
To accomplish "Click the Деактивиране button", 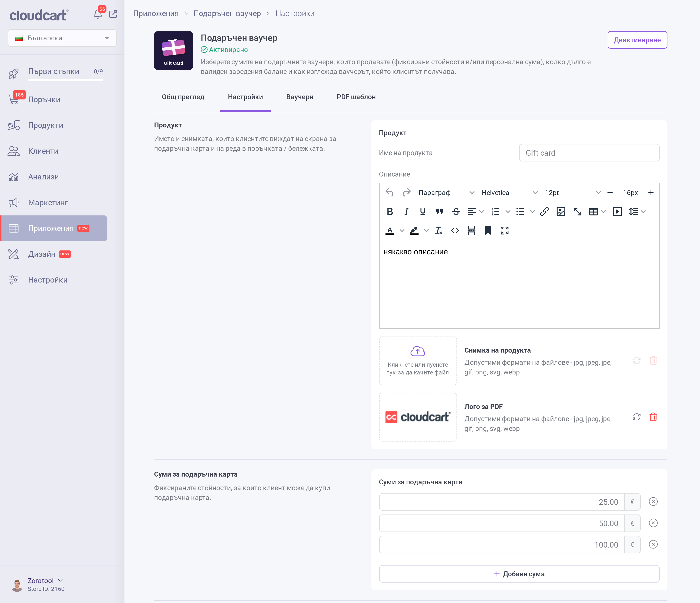I will (x=637, y=40).
